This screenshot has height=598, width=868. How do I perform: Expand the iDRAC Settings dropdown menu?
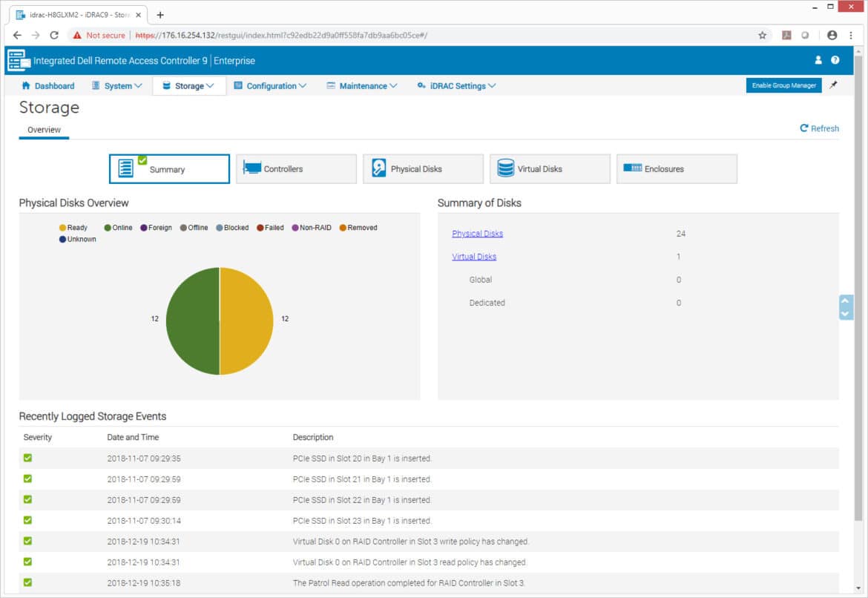click(x=457, y=86)
